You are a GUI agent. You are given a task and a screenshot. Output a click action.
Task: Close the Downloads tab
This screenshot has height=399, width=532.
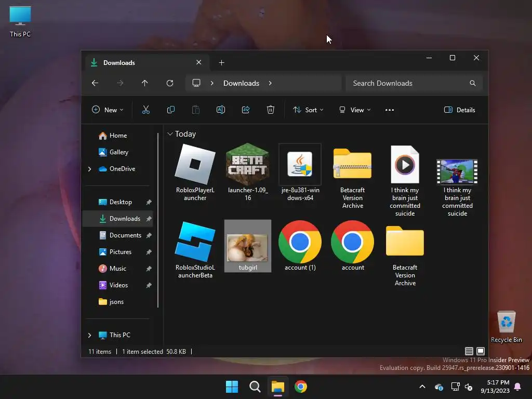199,62
